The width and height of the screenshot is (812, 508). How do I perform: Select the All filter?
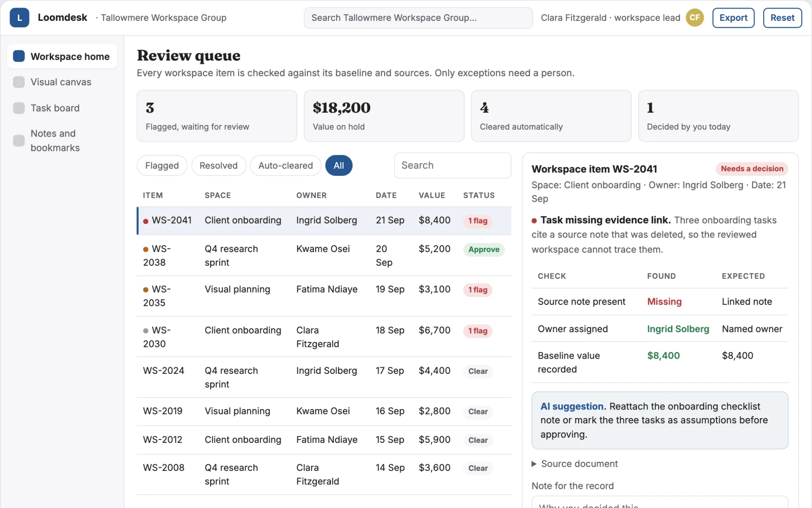(x=339, y=166)
